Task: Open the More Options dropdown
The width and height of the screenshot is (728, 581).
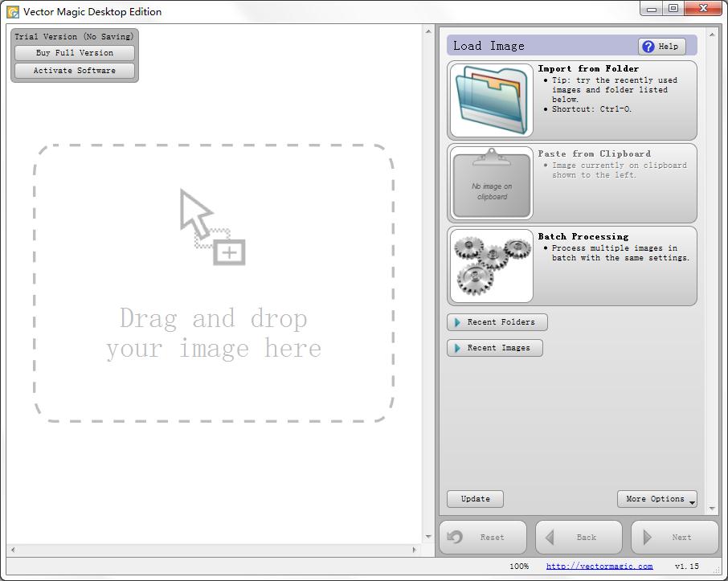Action: (x=657, y=499)
